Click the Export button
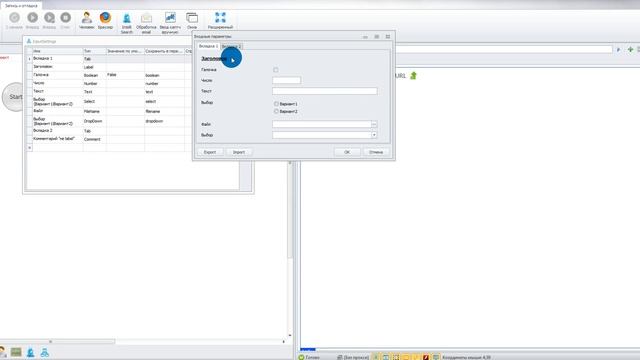 [x=210, y=152]
